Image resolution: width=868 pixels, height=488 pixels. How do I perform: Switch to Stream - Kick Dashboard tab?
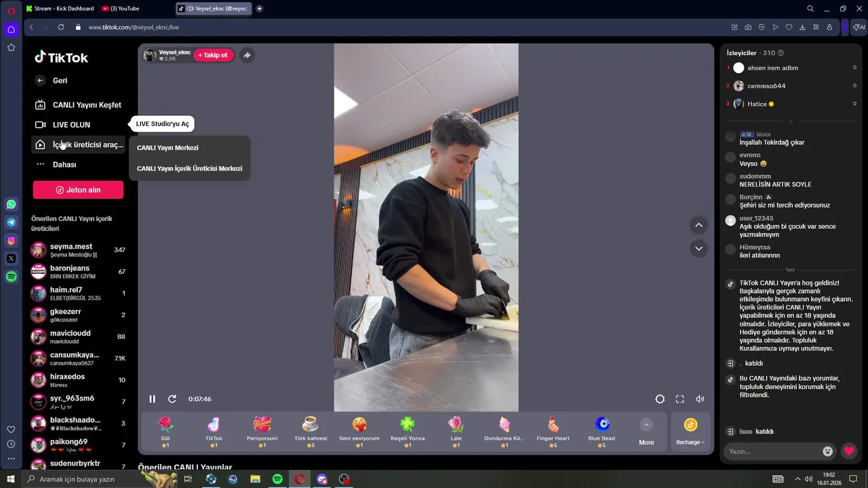click(60, 9)
